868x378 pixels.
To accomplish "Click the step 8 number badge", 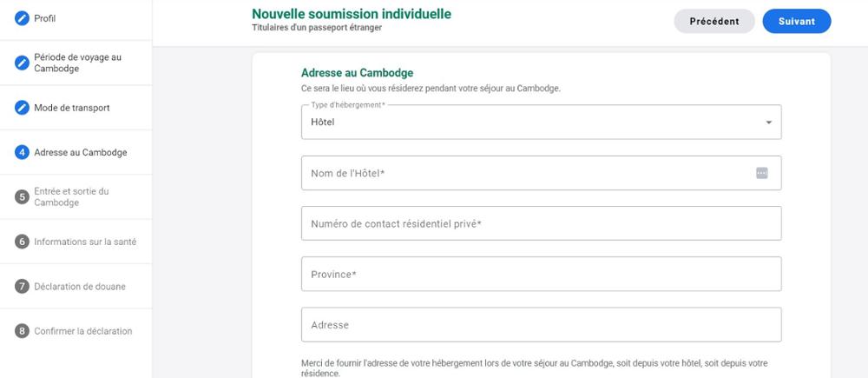I will 22,331.
